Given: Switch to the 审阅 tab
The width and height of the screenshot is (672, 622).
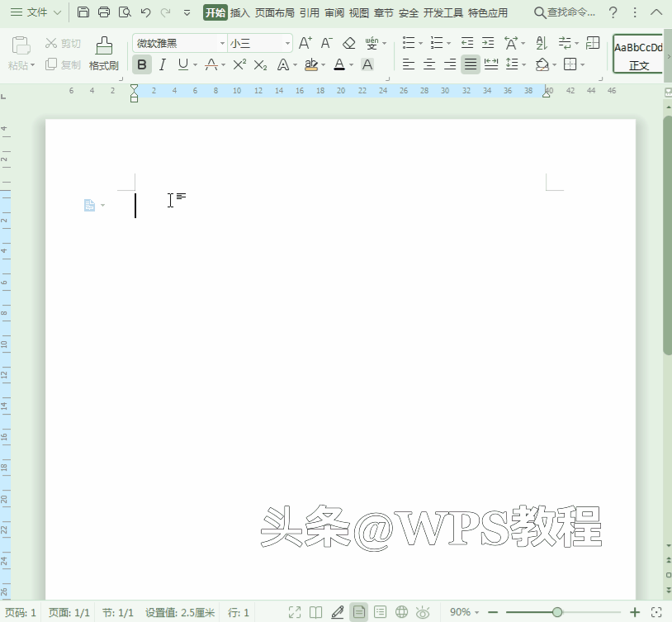Looking at the screenshot, I should coord(334,13).
